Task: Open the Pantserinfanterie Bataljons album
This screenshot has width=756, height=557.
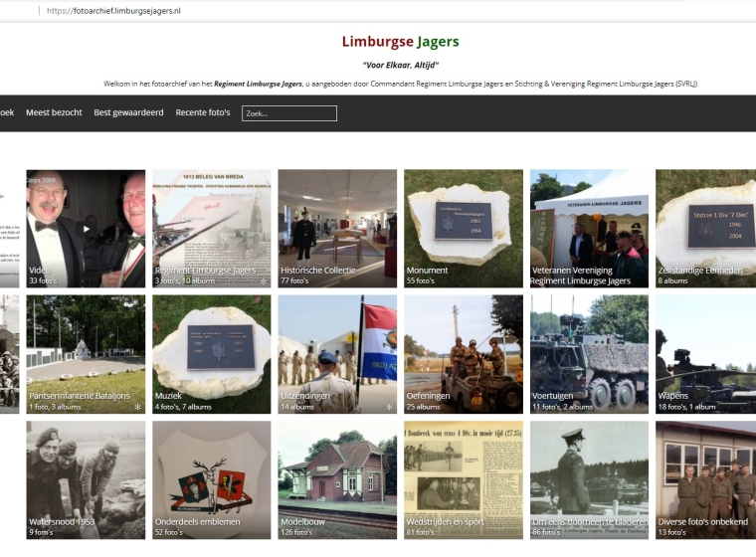Action: (86, 354)
